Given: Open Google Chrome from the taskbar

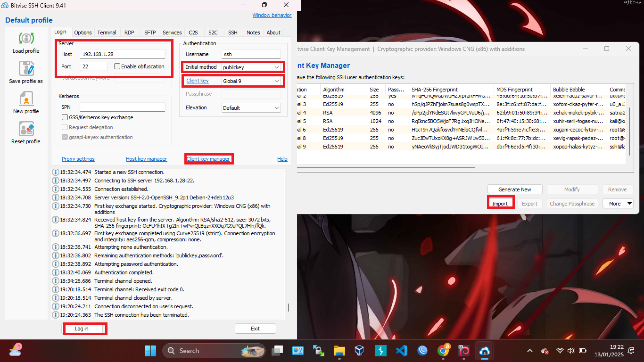Looking at the screenshot, I should (x=443, y=351).
